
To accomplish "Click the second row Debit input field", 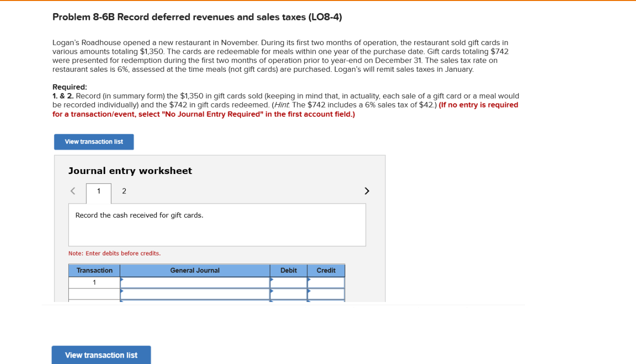I will (289, 293).
